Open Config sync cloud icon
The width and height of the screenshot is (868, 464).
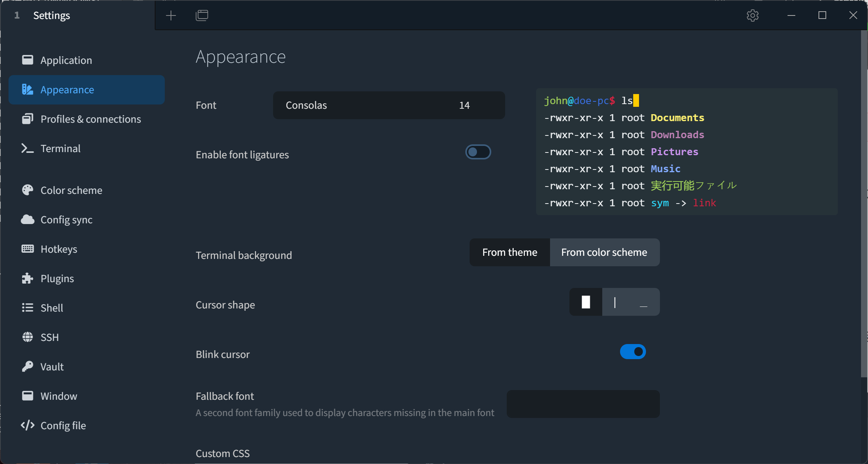[27, 219]
